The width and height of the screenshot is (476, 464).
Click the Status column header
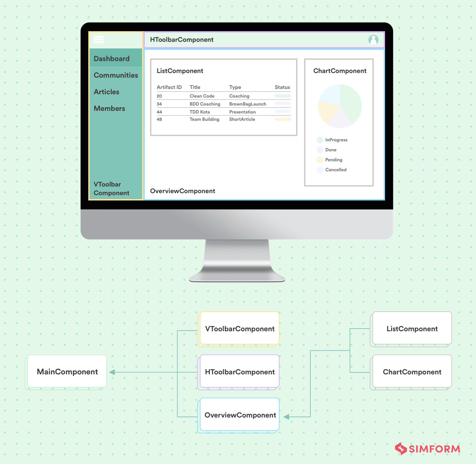(x=282, y=87)
